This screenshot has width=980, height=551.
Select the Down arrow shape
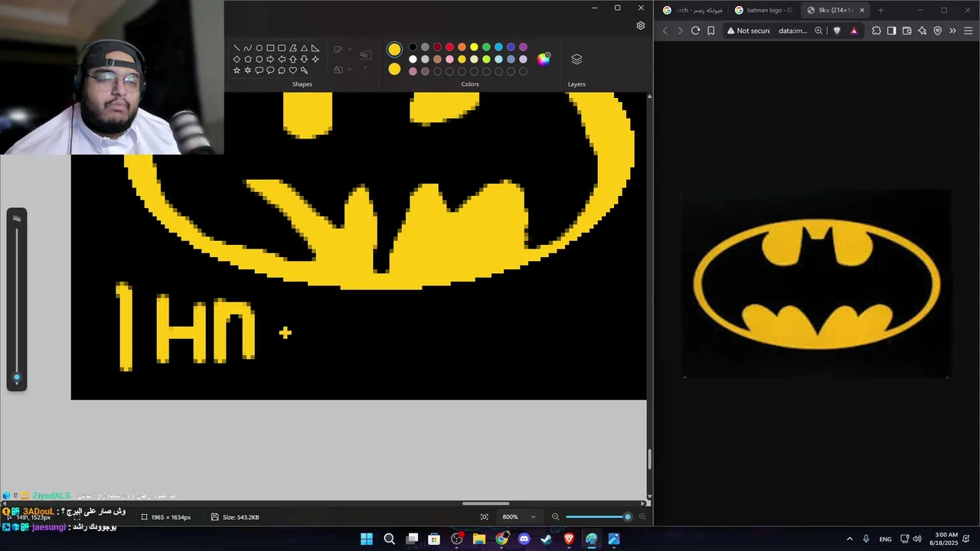[304, 59]
